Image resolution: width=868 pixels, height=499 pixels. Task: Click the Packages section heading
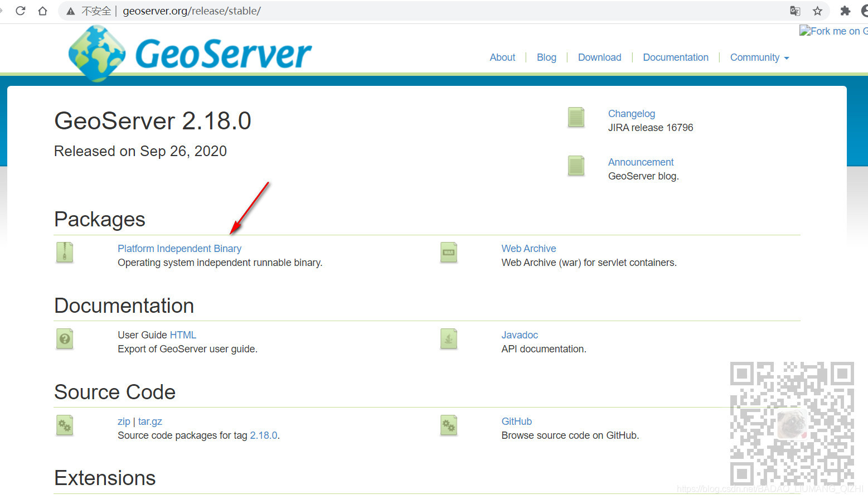coord(100,219)
